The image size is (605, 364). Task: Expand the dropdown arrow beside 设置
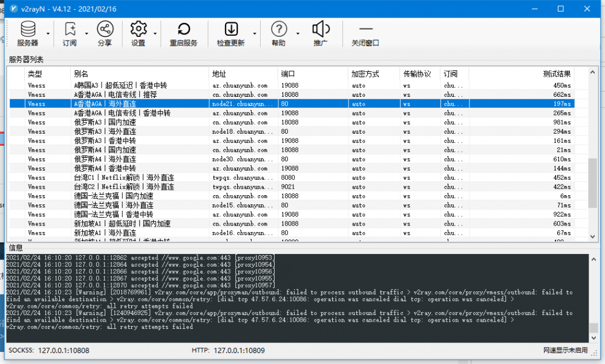pyautogui.click(x=155, y=34)
